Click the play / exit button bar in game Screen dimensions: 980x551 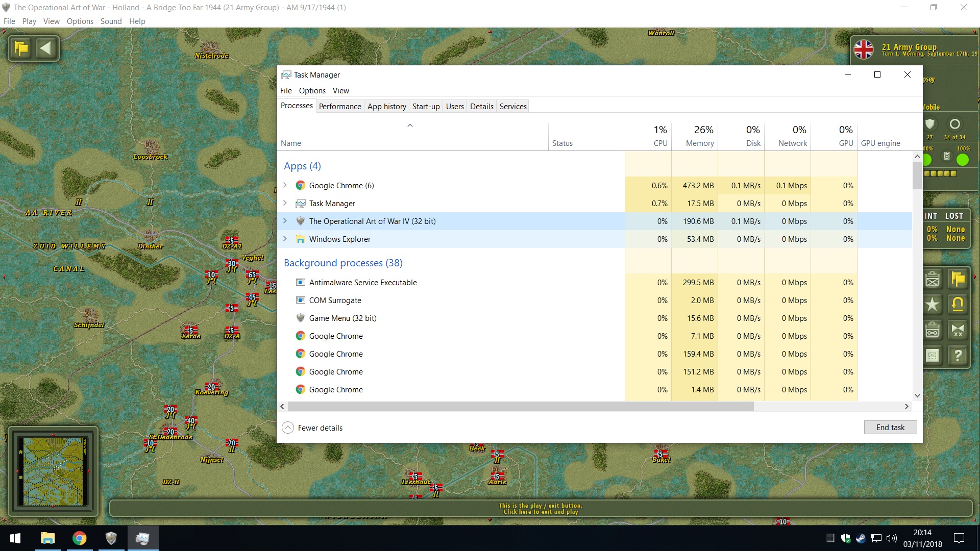541,509
